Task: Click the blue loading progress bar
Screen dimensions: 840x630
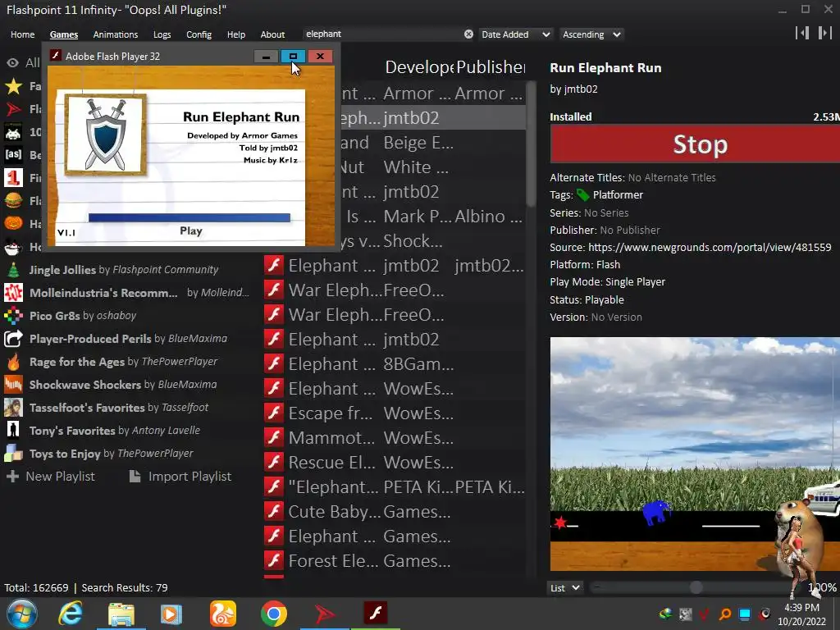Action: 189,217
